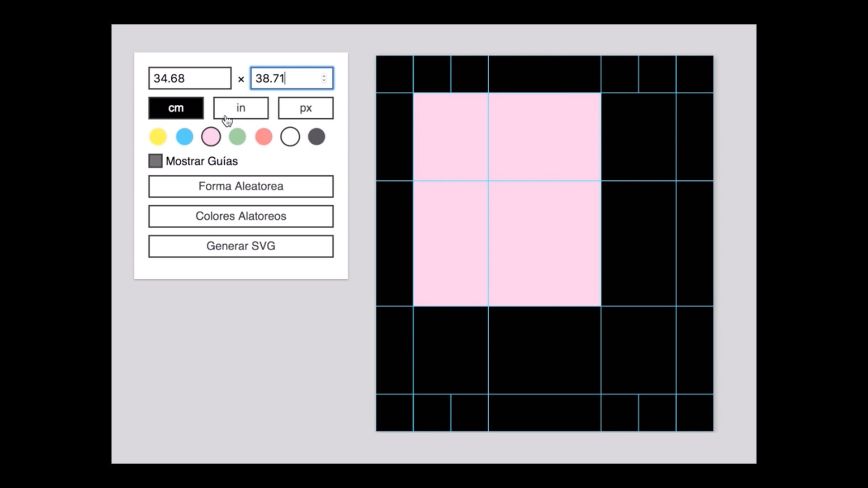Screen dimensions: 868x488
Task: Click the height field showing 38.71
Action: pos(292,78)
